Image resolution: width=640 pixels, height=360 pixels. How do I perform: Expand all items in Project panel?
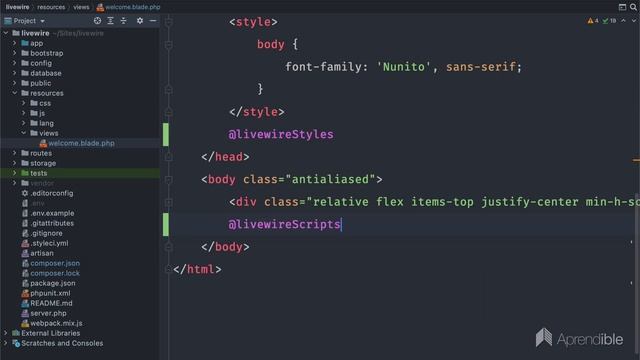coord(110,20)
